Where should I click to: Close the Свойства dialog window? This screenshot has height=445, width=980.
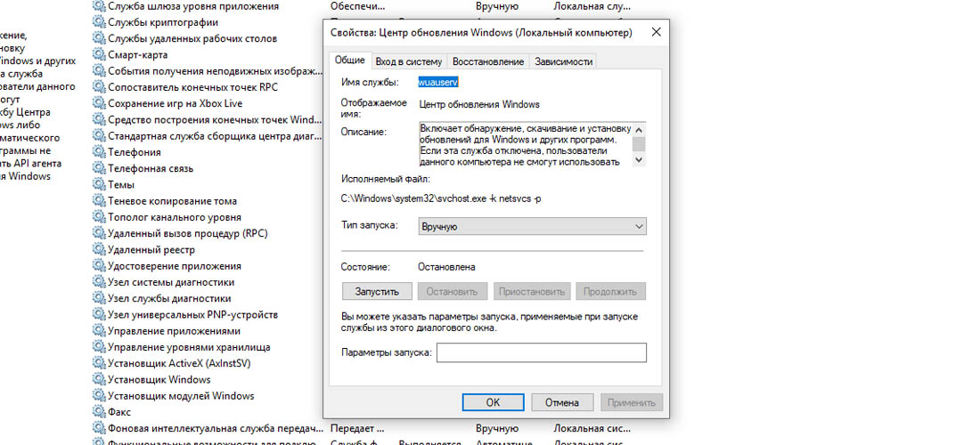click(656, 32)
